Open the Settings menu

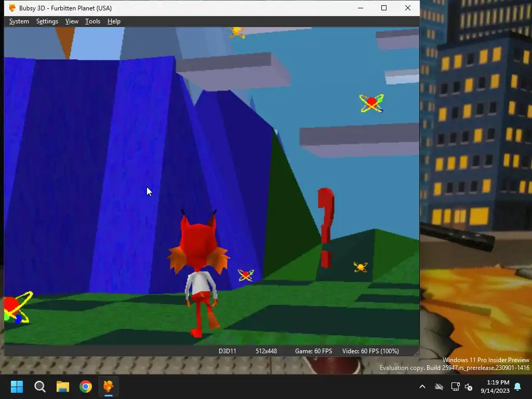(47, 21)
